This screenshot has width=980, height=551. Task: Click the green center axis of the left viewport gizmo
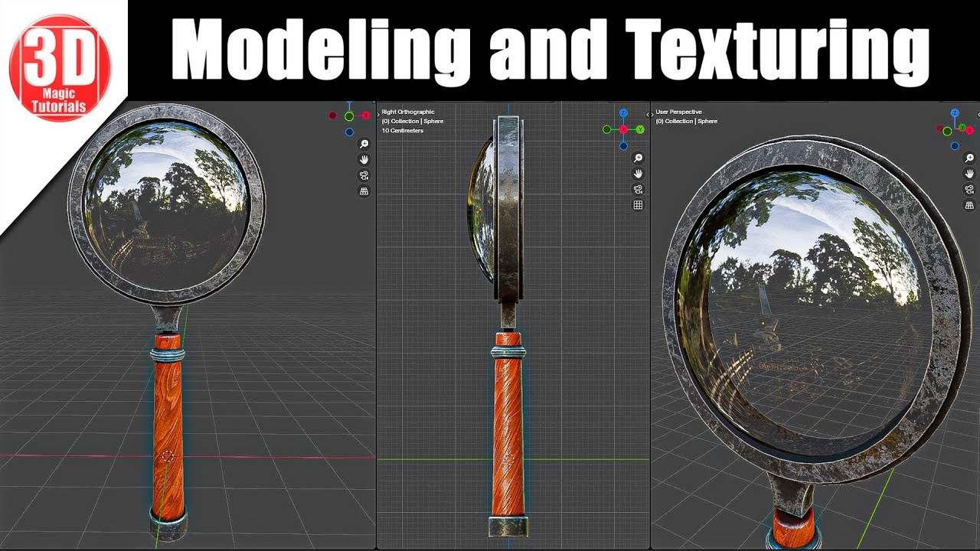(x=349, y=116)
